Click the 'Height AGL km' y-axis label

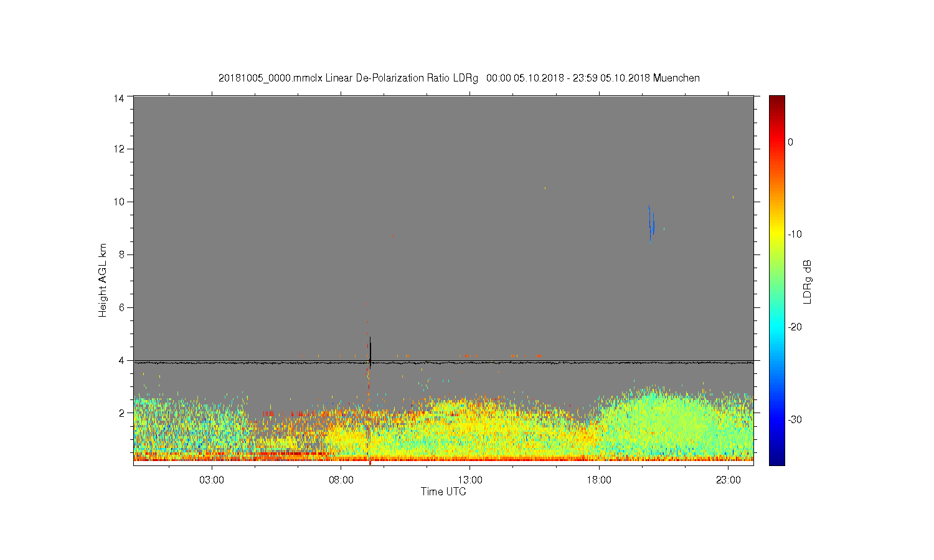click(x=103, y=280)
